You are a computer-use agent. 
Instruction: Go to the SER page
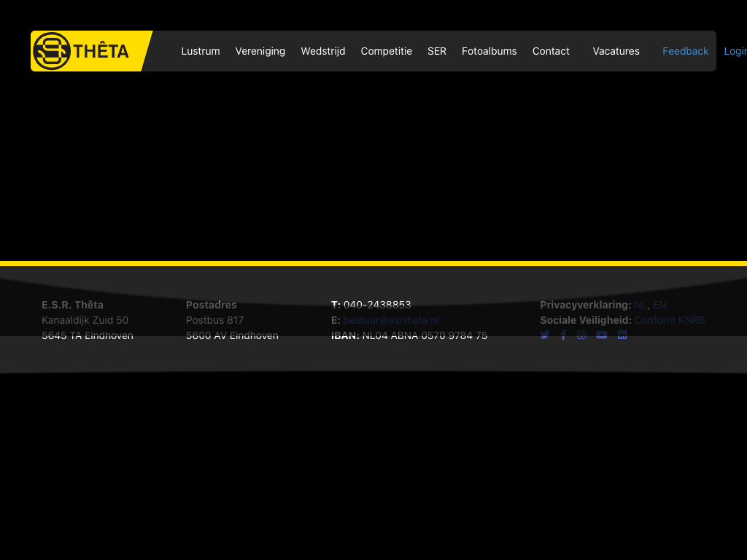pos(437,51)
